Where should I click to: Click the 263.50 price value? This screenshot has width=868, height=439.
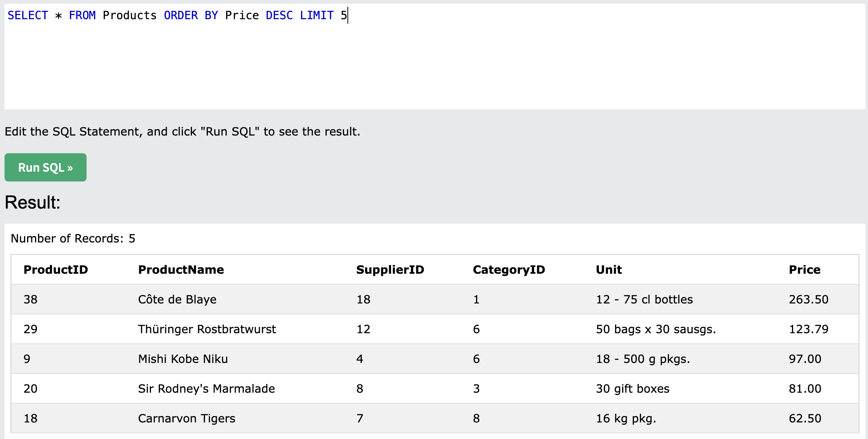click(809, 299)
